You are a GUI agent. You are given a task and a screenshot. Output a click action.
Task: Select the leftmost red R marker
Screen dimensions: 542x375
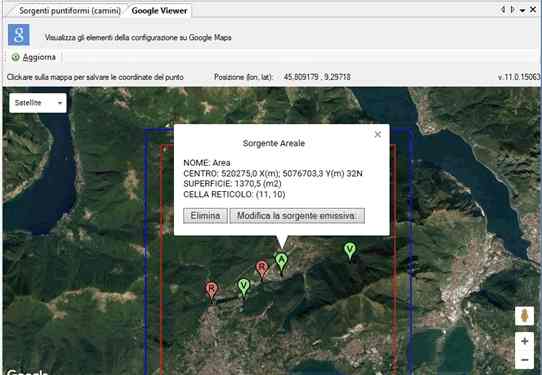click(x=211, y=291)
